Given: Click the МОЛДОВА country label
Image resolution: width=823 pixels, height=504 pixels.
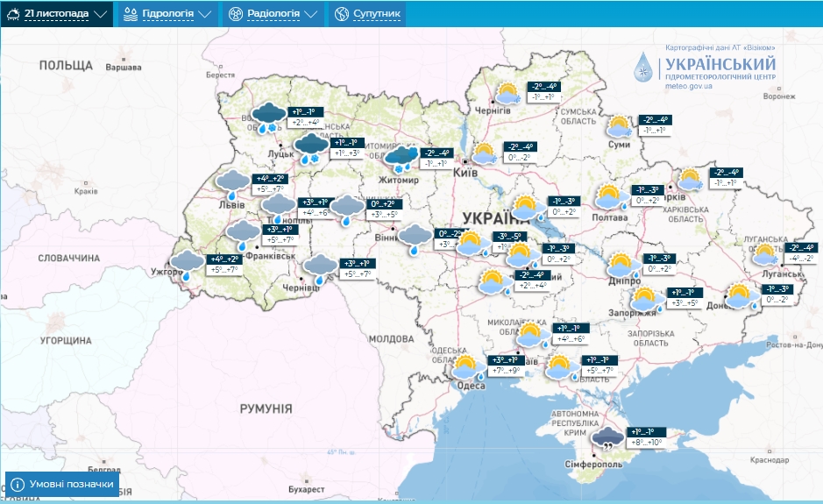Looking at the screenshot, I should pos(391,340).
